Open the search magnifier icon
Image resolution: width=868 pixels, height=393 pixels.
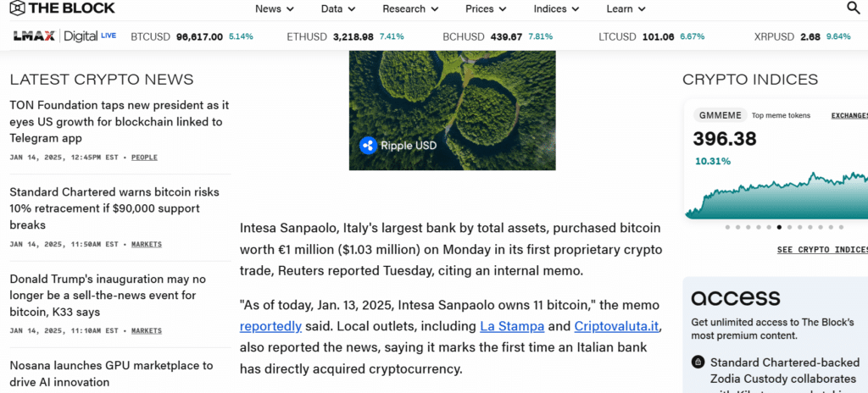click(x=854, y=8)
